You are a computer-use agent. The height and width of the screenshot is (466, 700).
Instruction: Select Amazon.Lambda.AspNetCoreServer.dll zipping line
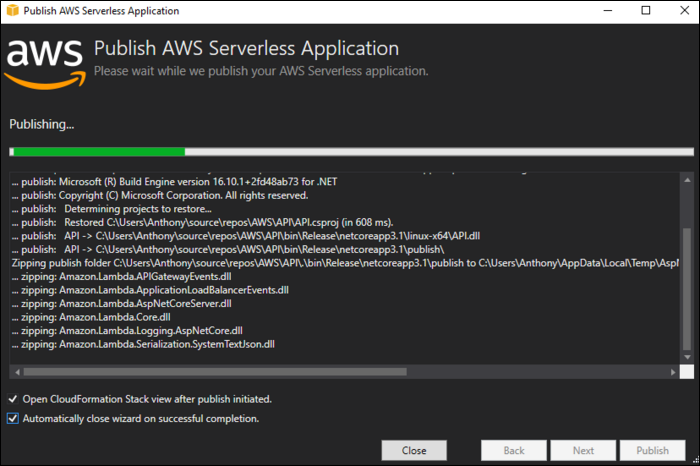coord(121,304)
